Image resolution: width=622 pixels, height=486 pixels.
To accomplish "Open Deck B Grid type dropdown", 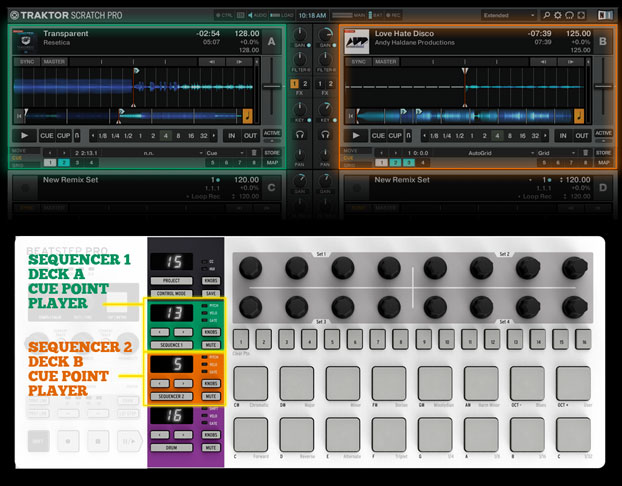I will (x=557, y=153).
